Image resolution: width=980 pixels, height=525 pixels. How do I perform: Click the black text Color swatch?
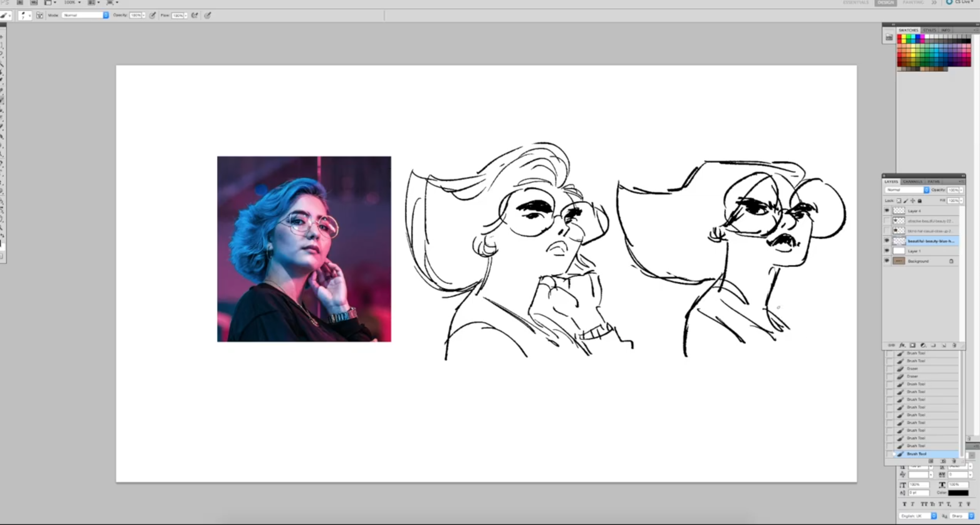(958, 493)
